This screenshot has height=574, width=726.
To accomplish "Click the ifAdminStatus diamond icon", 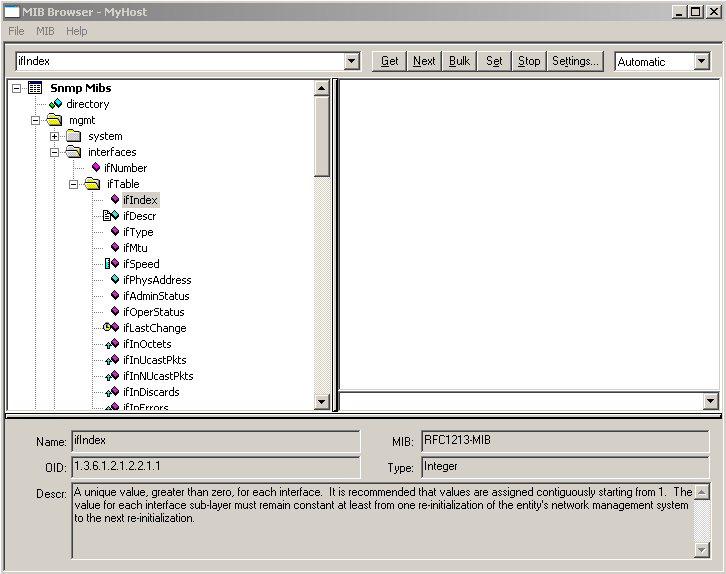I will click(115, 295).
